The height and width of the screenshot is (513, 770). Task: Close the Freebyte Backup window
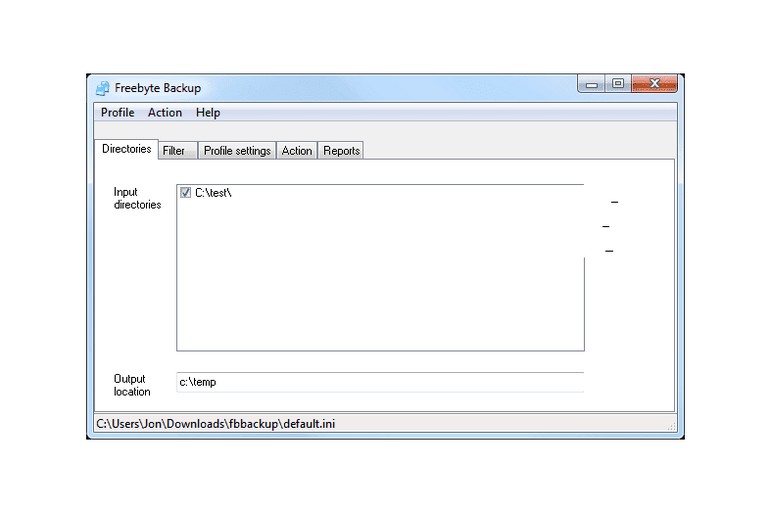[655, 83]
